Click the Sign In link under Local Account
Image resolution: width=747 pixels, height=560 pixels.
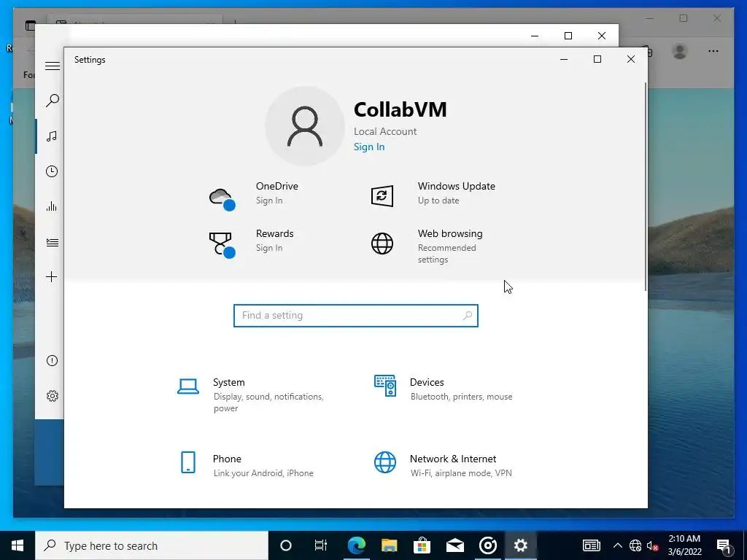369,147
